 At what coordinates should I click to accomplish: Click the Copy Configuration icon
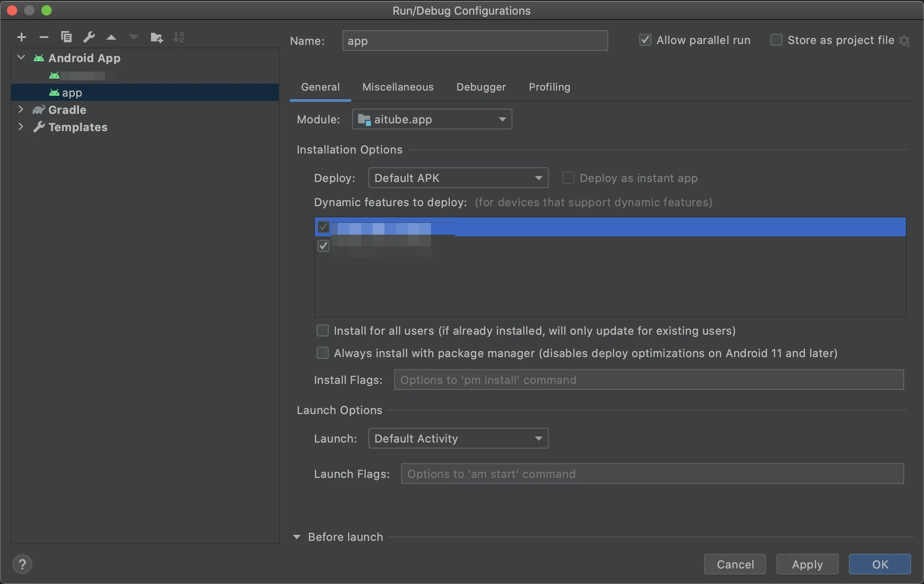[x=66, y=37]
